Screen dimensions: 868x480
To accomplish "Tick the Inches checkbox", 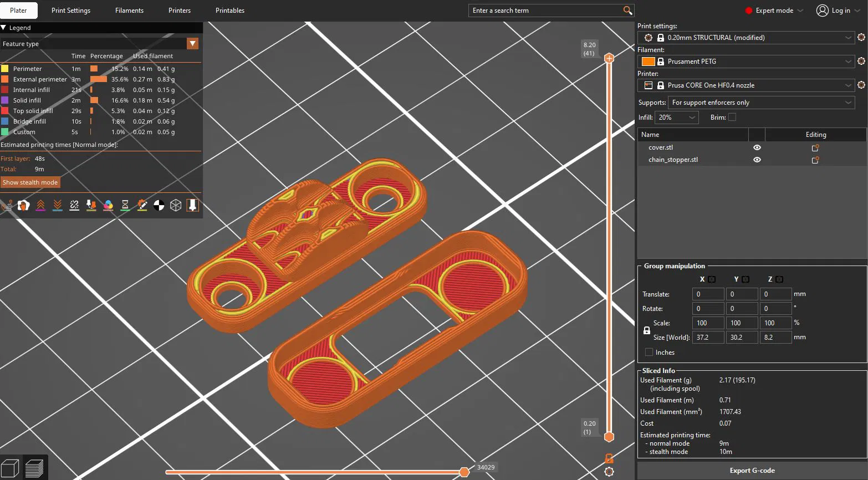I will point(649,353).
